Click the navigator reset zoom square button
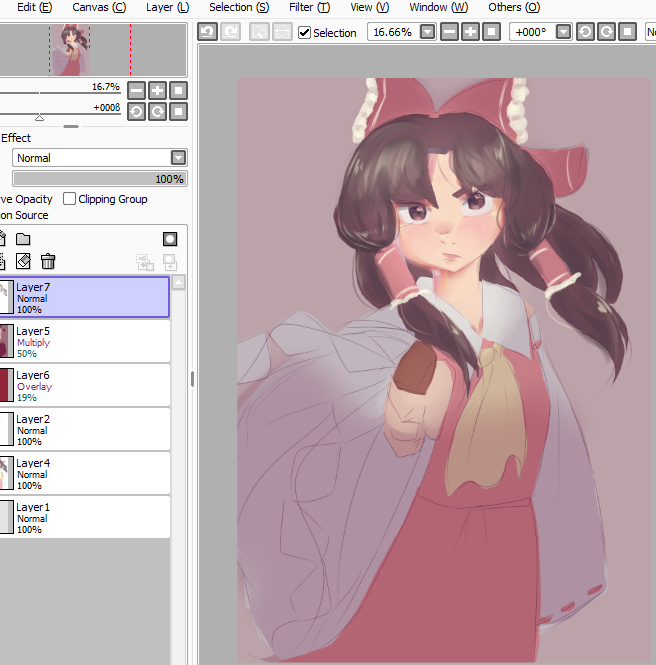The image size is (656, 665). click(x=179, y=91)
